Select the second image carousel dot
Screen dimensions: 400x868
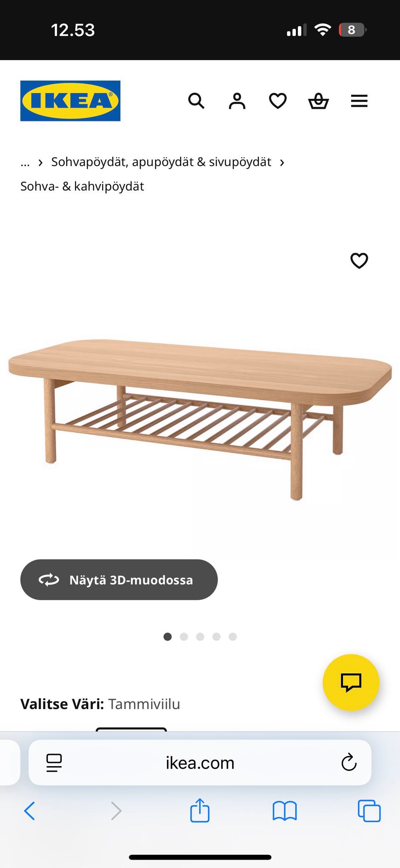point(184,637)
